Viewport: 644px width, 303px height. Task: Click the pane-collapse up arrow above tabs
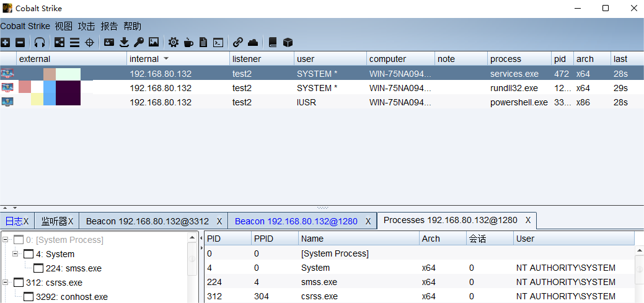(x=6, y=208)
